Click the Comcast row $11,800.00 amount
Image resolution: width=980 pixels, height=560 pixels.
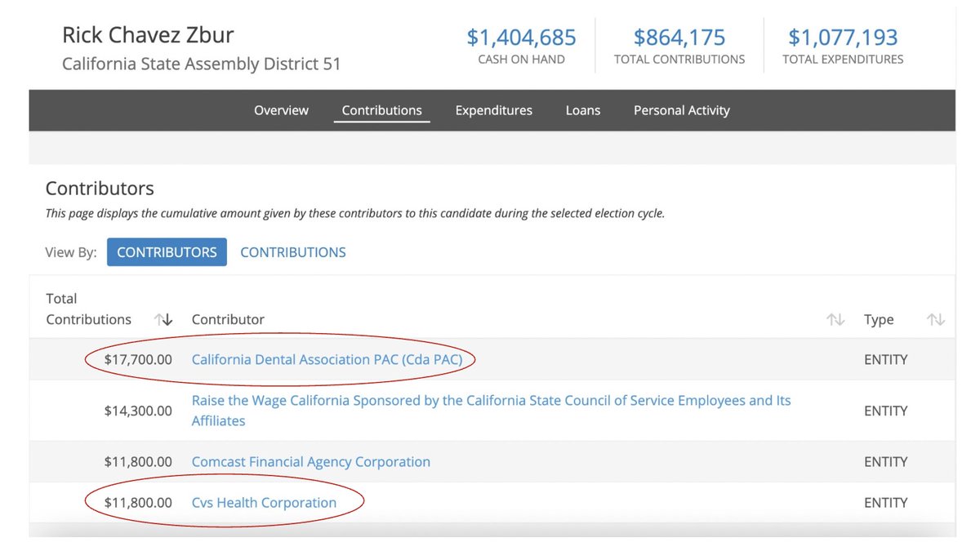pos(138,462)
